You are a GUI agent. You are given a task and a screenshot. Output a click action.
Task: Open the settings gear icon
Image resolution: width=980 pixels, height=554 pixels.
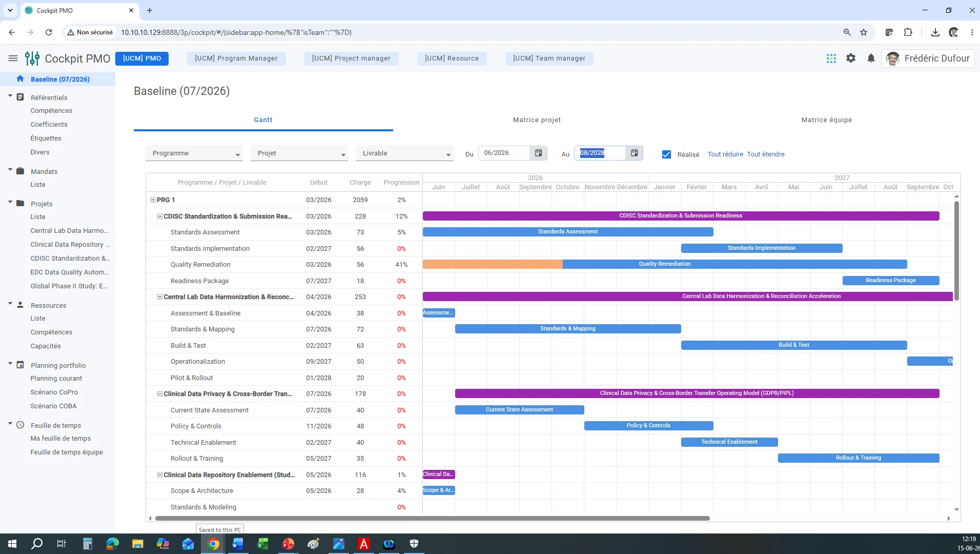[x=851, y=58]
